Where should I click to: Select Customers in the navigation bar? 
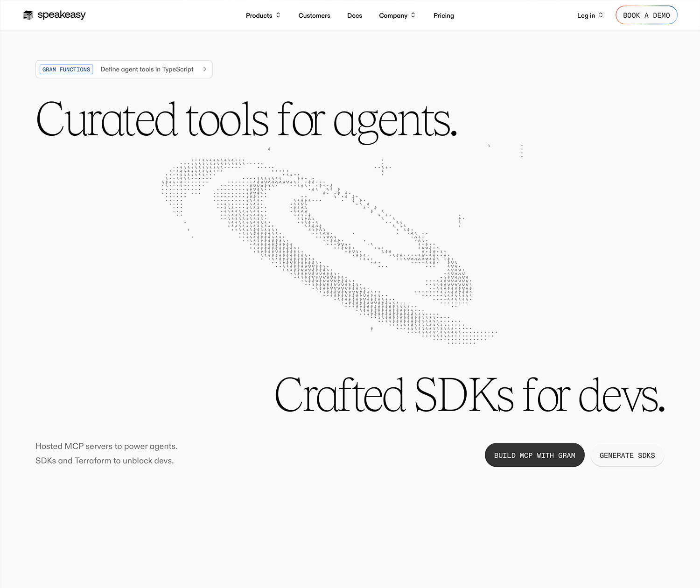point(314,15)
